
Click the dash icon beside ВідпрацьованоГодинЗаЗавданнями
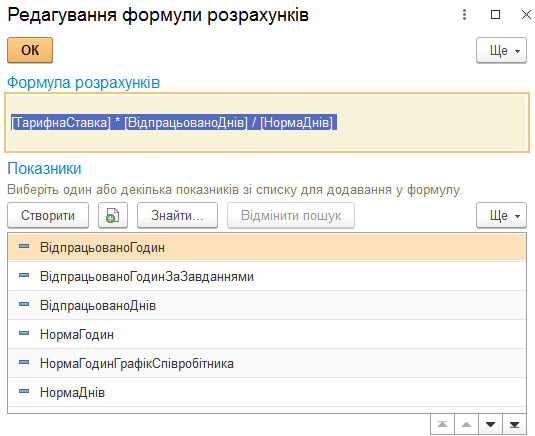[x=24, y=275]
